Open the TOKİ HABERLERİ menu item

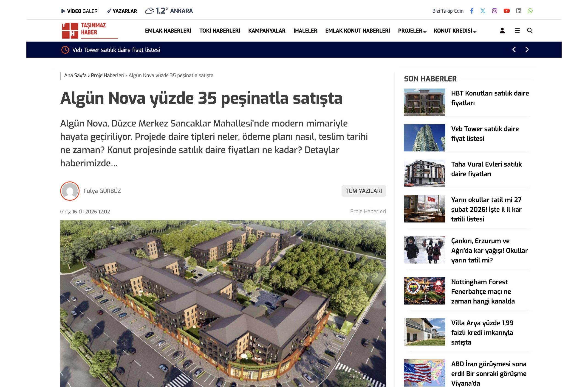220,31
